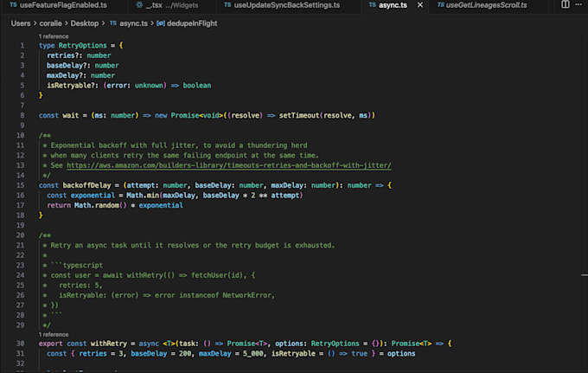Show references above type RetryOptions
This screenshot has width=588, height=373.
[54, 36]
